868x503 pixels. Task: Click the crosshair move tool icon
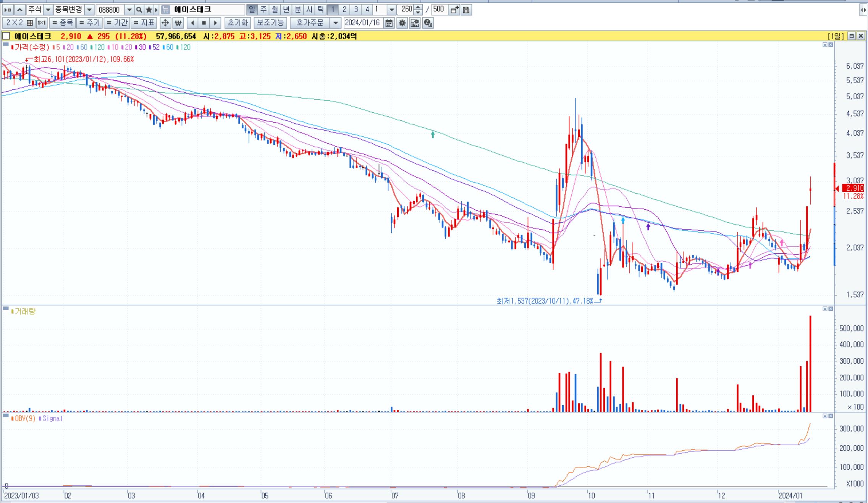tap(165, 23)
